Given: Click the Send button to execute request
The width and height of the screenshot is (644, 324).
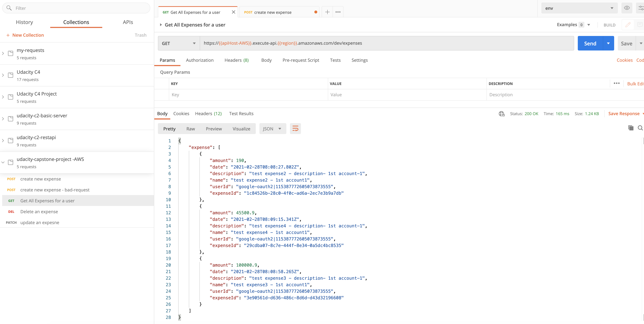Looking at the screenshot, I should click(590, 43).
